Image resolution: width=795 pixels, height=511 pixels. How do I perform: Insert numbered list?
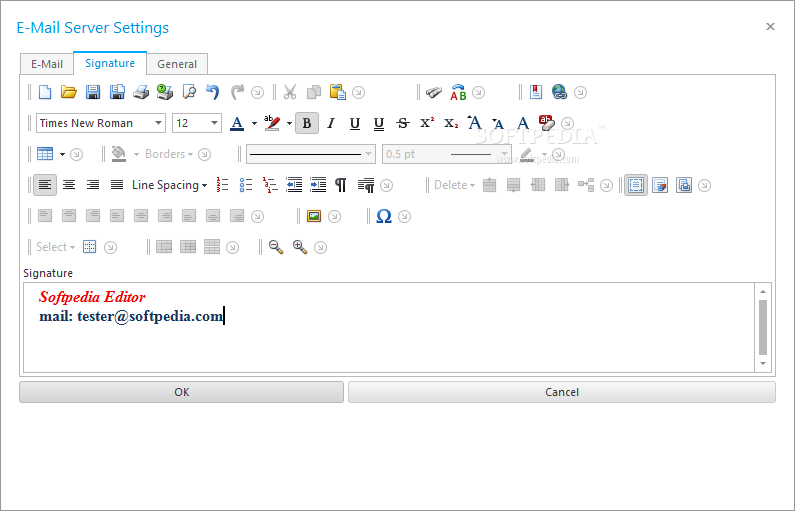click(222, 185)
